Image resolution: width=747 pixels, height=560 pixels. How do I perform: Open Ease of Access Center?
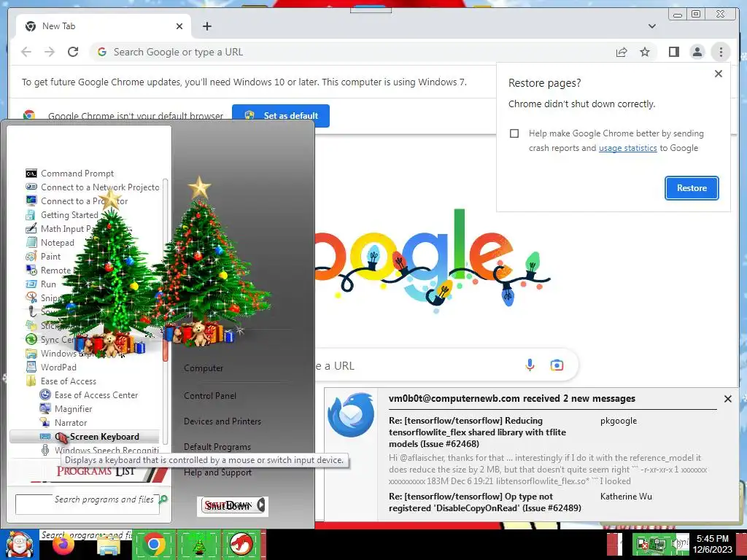click(x=88, y=394)
